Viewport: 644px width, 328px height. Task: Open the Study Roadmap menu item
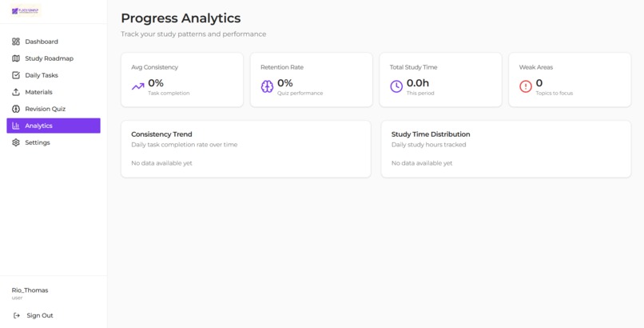54,58
